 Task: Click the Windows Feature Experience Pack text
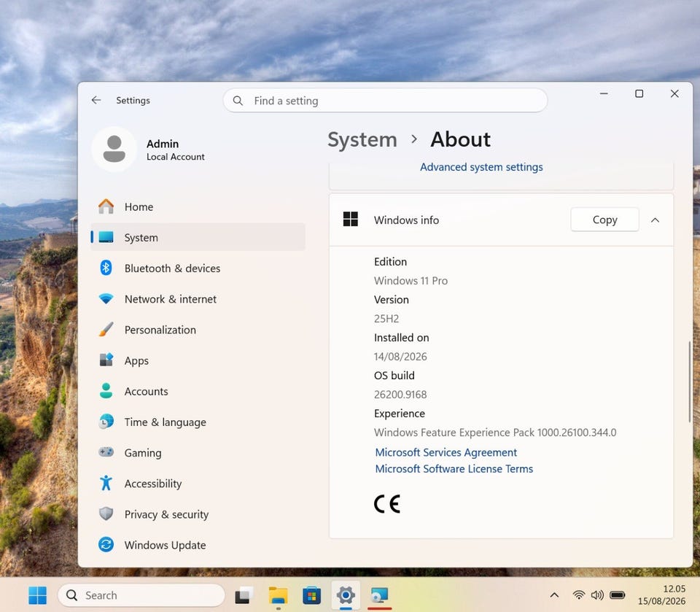[495, 433]
